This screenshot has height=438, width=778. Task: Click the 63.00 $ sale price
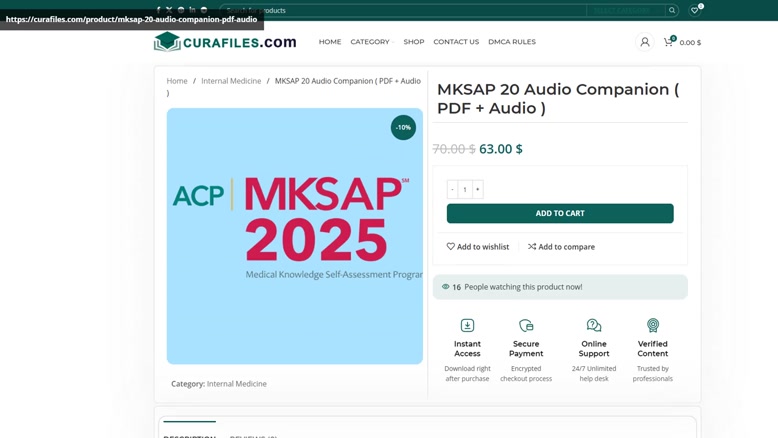(501, 149)
